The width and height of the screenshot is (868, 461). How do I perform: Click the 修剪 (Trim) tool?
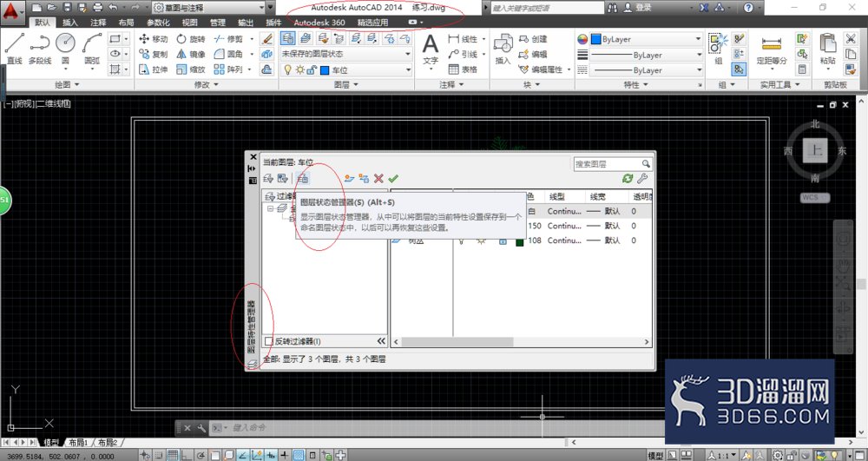228,39
